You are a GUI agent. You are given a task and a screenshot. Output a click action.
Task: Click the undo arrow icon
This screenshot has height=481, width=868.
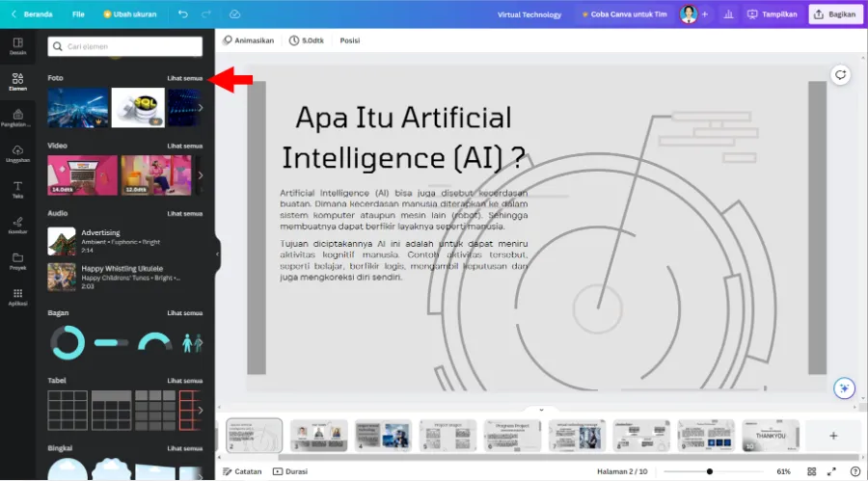coord(182,14)
